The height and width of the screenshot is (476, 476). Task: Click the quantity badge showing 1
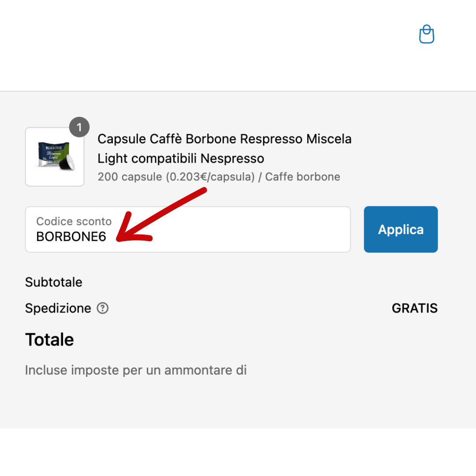tap(79, 128)
